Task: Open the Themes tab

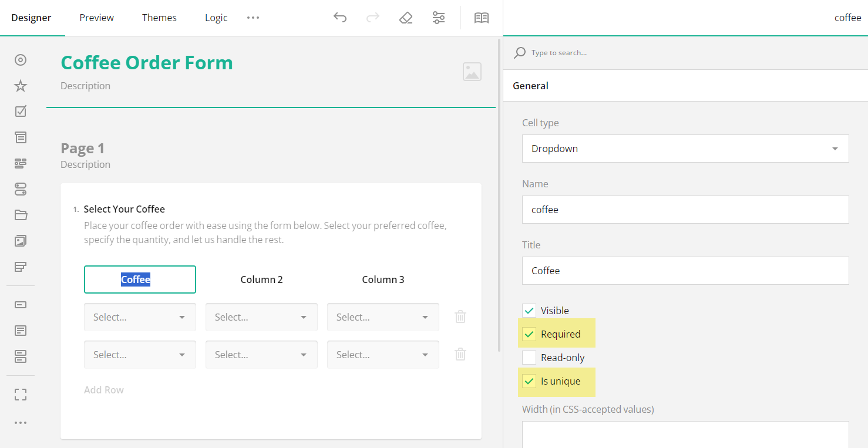Action: [159, 18]
